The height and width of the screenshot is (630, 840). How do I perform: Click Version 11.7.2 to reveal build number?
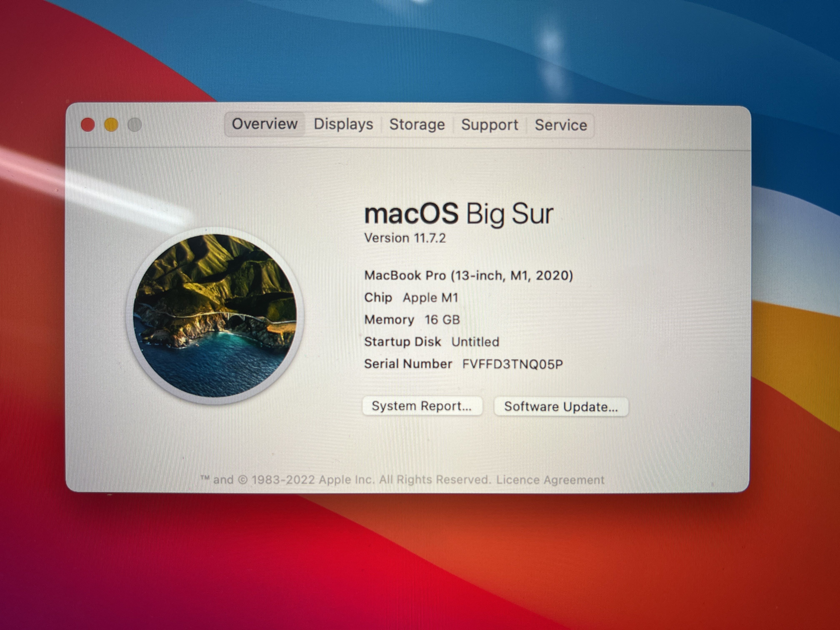tap(405, 238)
